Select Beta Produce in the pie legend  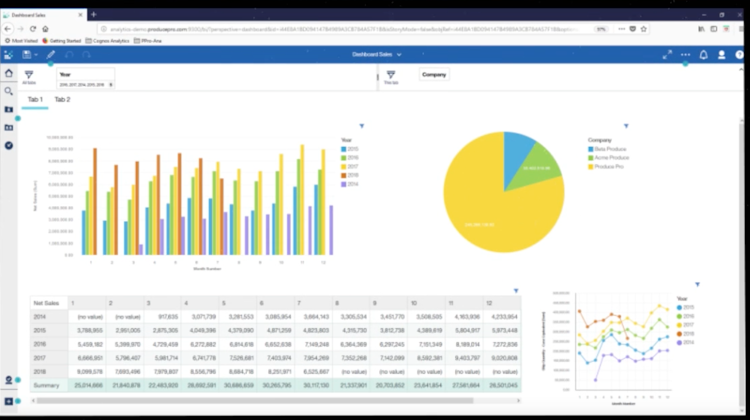tap(607, 149)
